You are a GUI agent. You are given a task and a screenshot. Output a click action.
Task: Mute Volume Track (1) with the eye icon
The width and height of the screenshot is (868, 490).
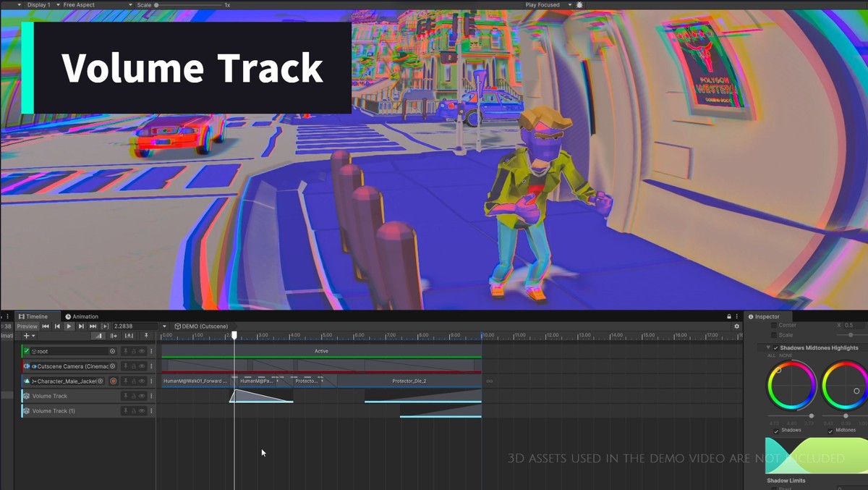pos(142,411)
